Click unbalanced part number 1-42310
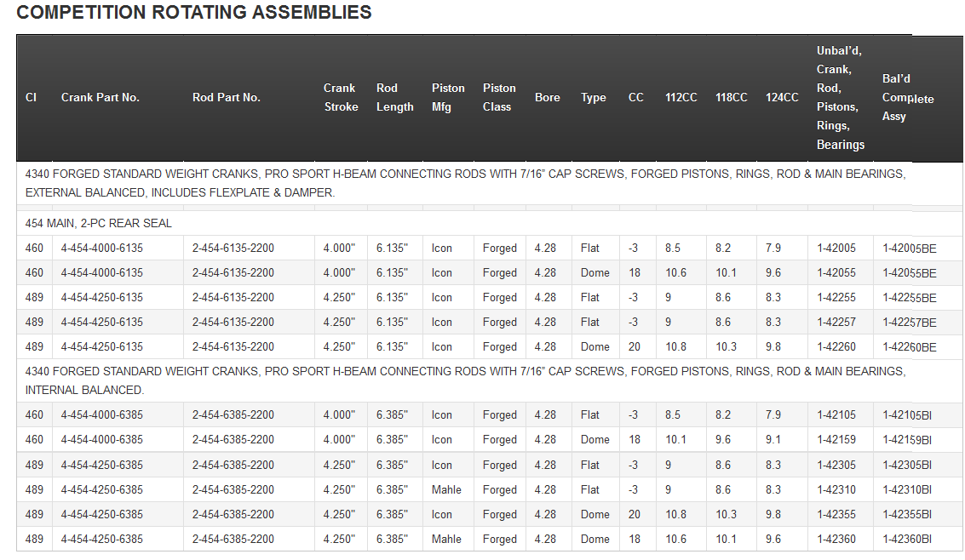This screenshot has width=965, height=560. (x=836, y=490)
